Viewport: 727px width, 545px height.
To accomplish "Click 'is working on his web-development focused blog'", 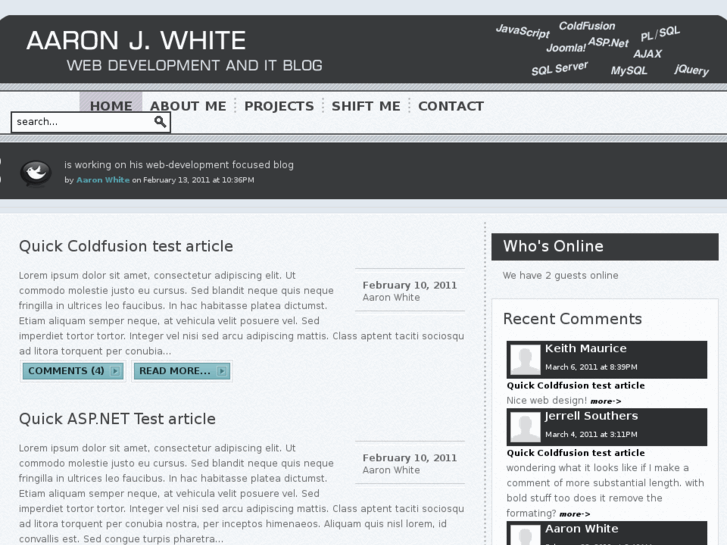I will click(179, 165).
